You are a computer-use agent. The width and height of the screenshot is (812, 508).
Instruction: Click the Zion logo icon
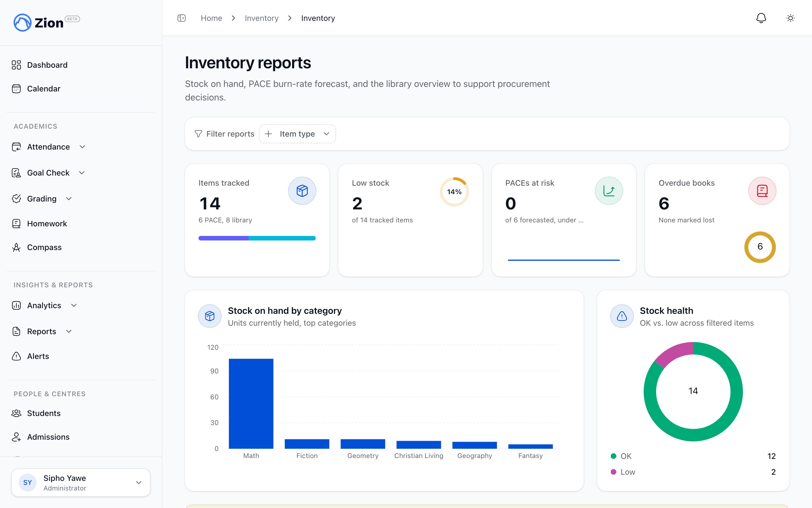pos(22,23)
